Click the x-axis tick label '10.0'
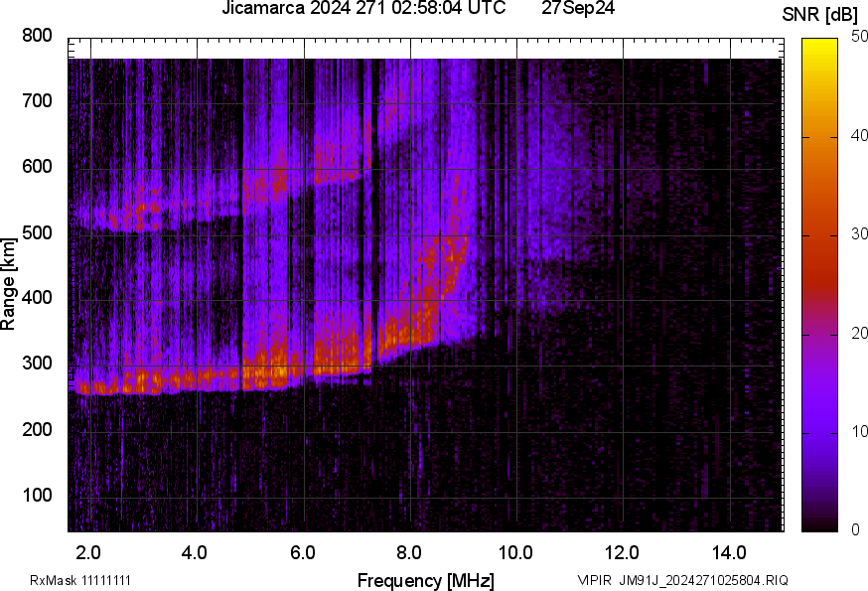 click(x=515, y=553)
